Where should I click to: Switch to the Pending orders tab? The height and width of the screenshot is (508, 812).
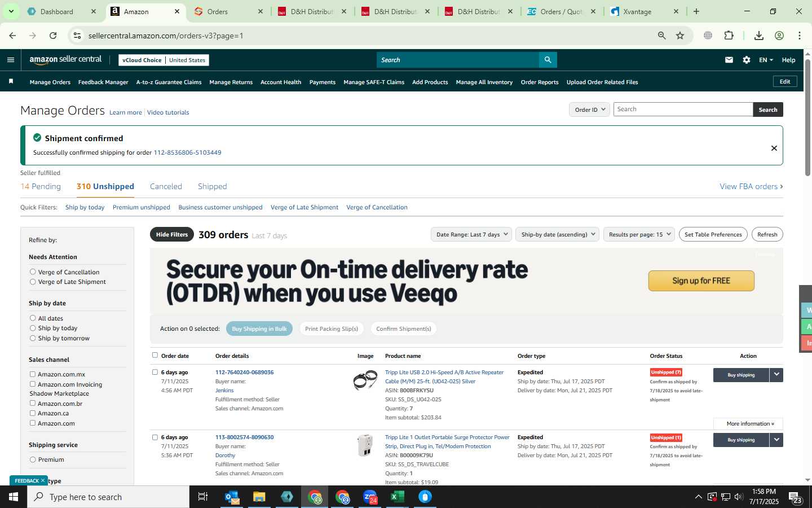41,186
